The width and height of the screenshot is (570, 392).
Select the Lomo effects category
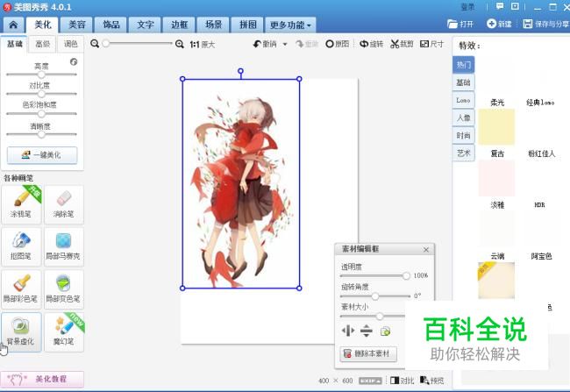point(464,100)
